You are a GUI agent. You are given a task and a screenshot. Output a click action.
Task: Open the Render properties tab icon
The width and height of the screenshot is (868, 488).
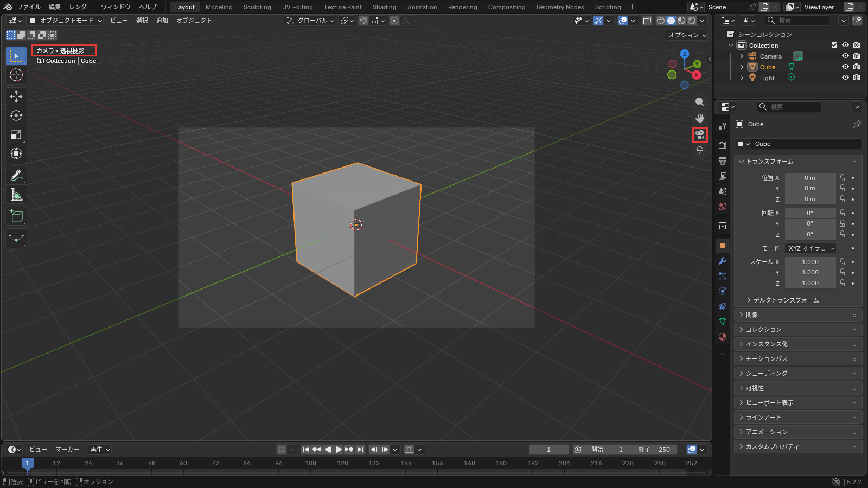pyautogui.click(x=722, y=146)
